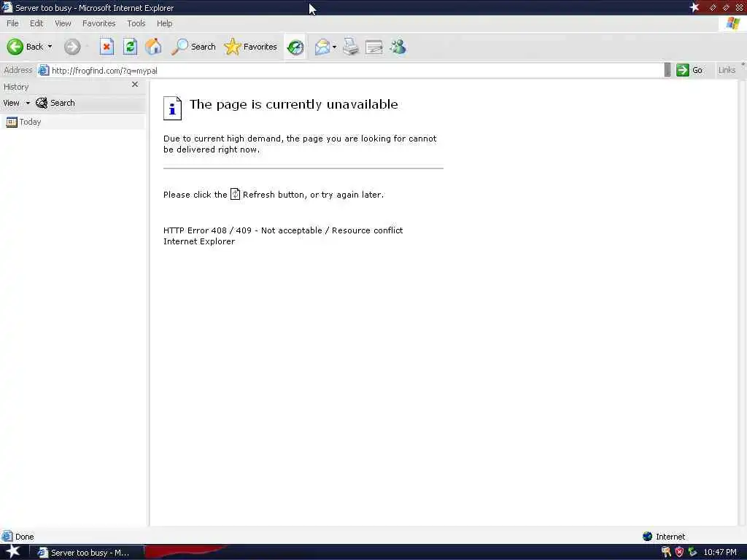Open the Search pane from toolbar
This screenshot has width=747, height=560.
[x=193, y=47]
